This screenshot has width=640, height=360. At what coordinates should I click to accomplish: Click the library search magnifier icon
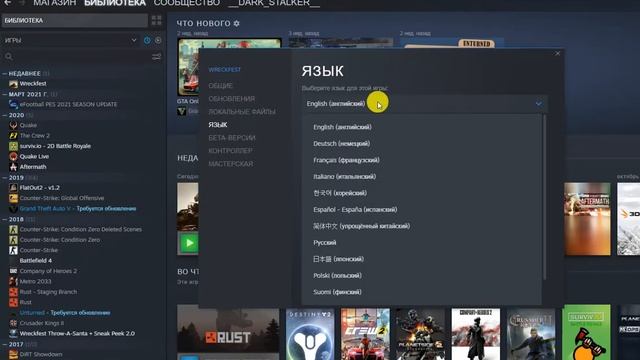pos(9,57)
